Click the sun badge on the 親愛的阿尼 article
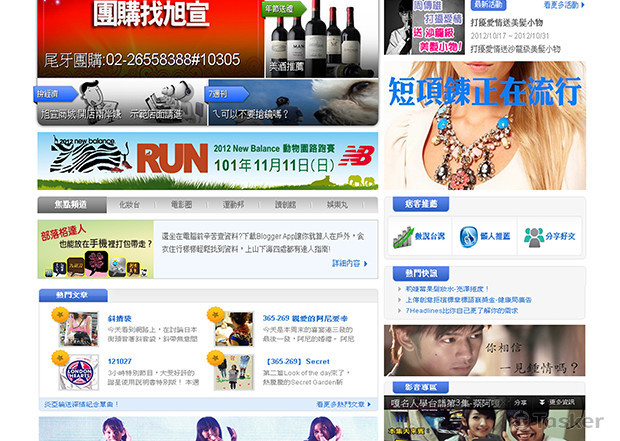 215,315
